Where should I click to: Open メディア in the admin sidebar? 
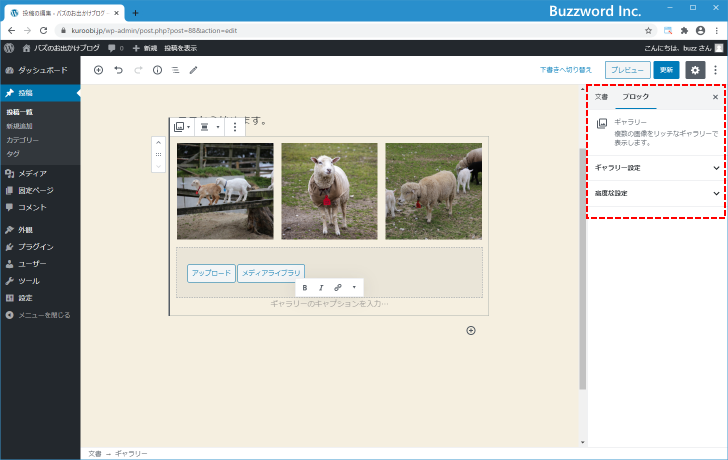click(32, 173)
